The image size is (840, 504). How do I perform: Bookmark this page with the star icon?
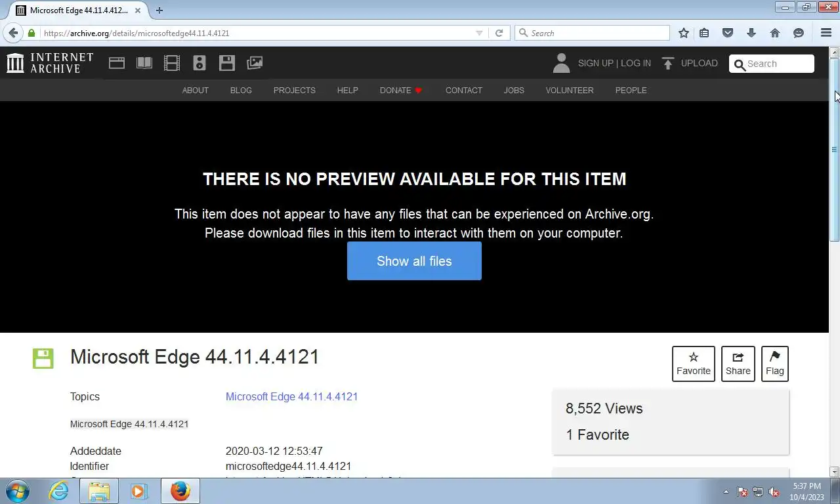[684, 33]
